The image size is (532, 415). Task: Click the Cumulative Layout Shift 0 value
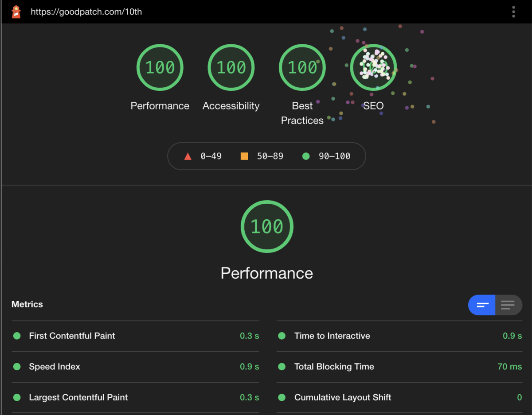click(x=520, y=397)
